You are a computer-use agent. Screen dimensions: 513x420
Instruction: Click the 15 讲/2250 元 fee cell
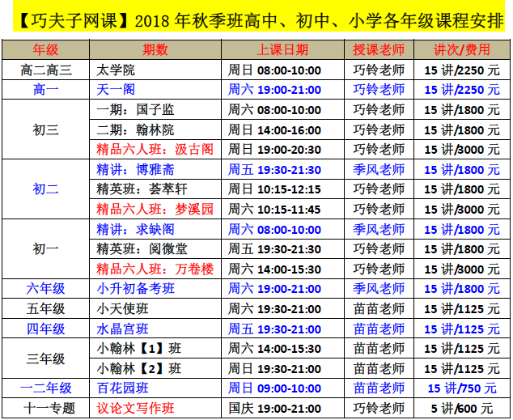pos(461,70)
